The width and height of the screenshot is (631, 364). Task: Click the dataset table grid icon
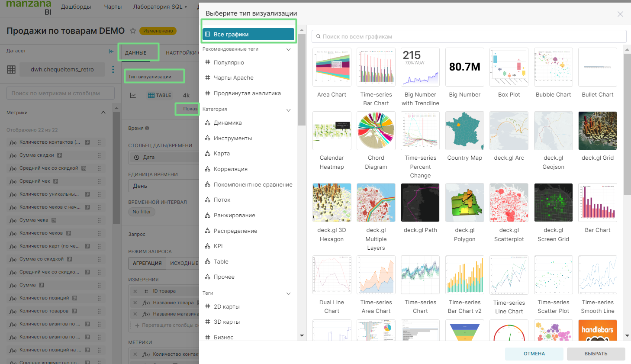pyautogui.click(x=11, y=69)
